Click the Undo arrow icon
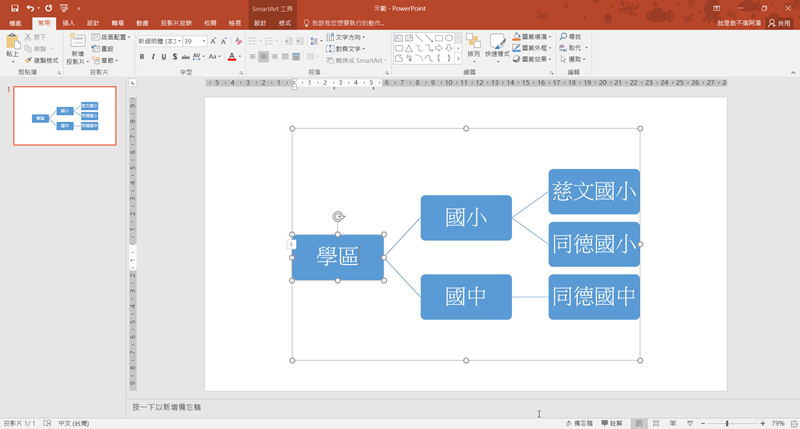 [31, 8]
